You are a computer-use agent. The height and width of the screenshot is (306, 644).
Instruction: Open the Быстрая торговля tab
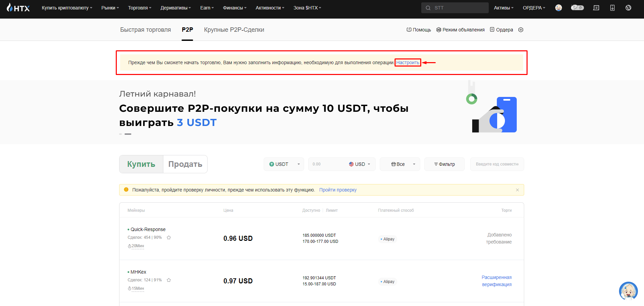pos(145,30)
